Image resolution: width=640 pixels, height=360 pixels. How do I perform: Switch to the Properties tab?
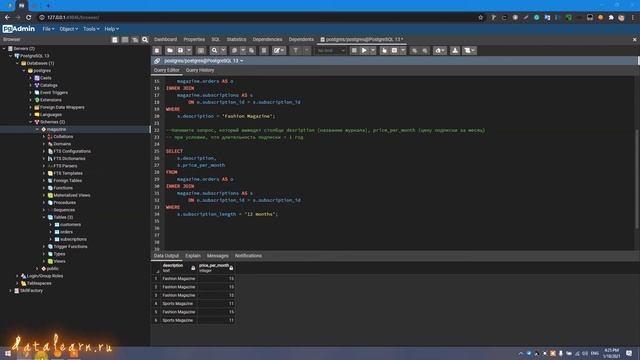(194, 40)
